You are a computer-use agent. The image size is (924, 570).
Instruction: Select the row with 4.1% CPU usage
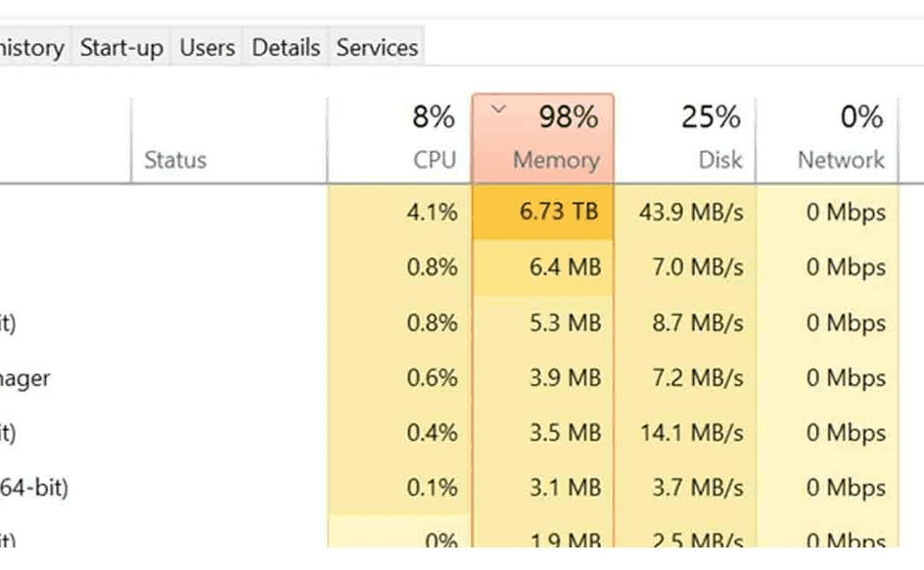coord(432,212)
